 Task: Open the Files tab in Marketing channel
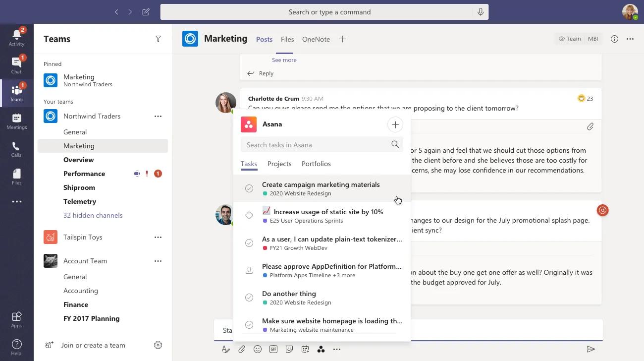pos(287,39)
